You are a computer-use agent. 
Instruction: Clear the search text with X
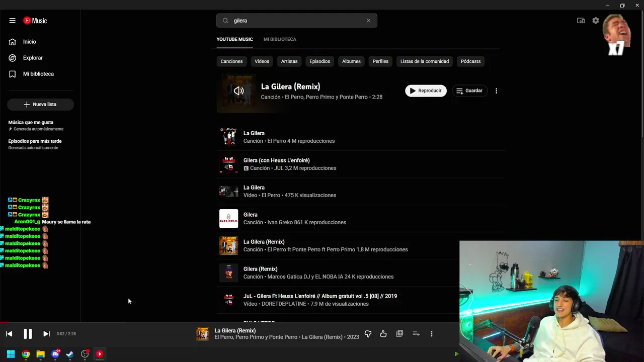368,21
